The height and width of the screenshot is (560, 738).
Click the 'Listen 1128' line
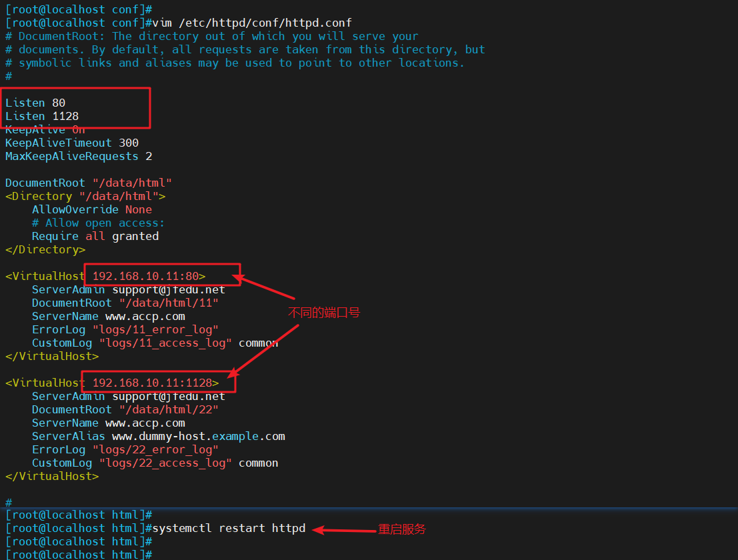pyautogui.click(x=42, y=116)
